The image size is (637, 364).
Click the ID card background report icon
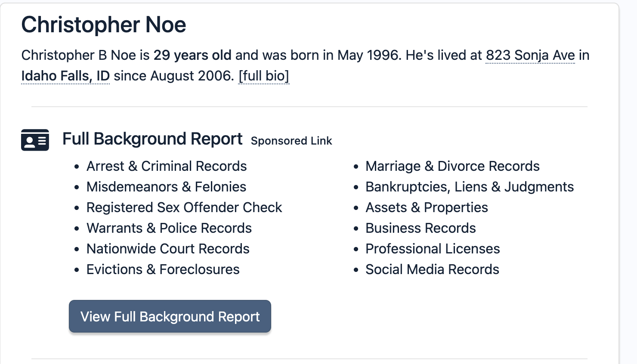point(35,140)
